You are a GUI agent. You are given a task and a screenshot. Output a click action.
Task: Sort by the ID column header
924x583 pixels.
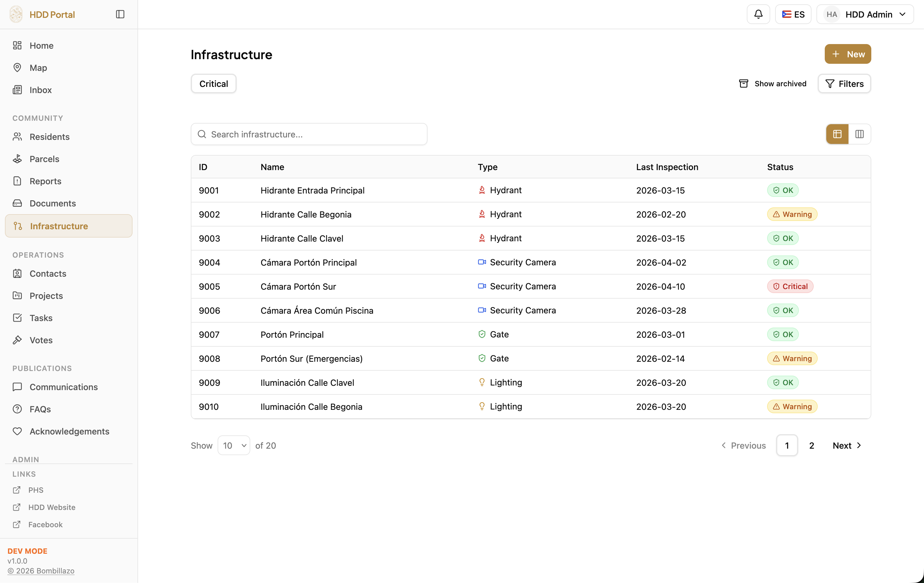pyautogui.click(x=203, y=167)
